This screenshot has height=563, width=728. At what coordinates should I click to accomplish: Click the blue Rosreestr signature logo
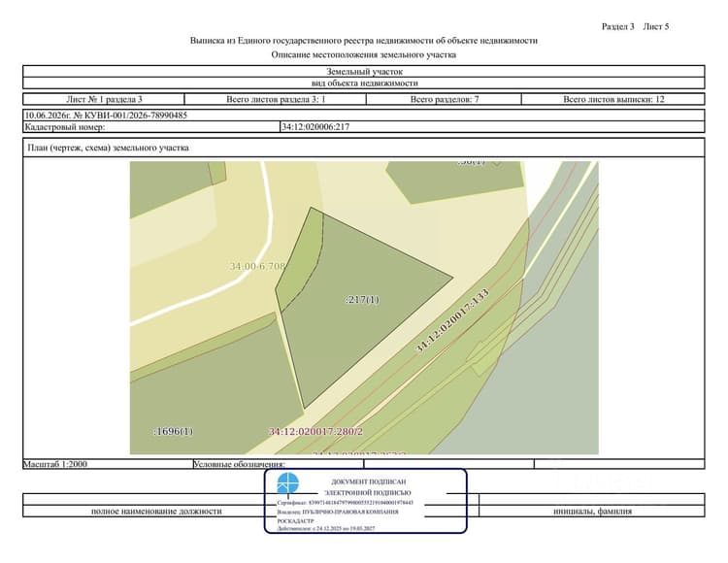(x=288, y=483)
